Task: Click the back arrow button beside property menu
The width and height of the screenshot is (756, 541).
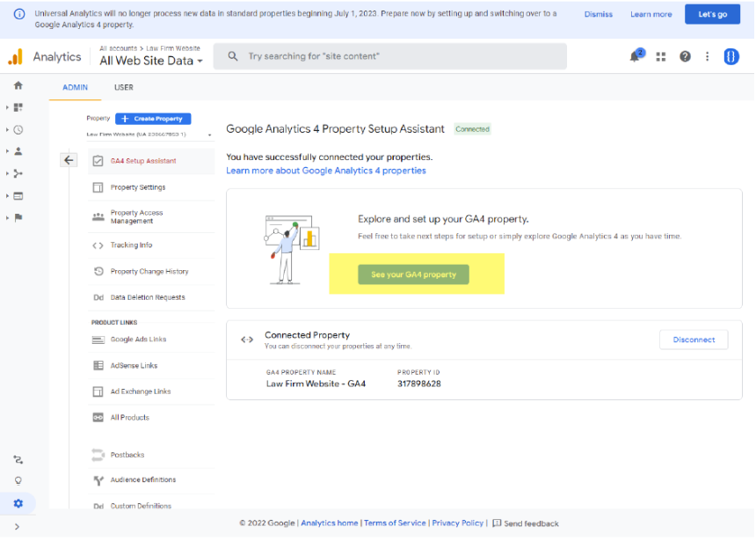Action: point(69,160)
